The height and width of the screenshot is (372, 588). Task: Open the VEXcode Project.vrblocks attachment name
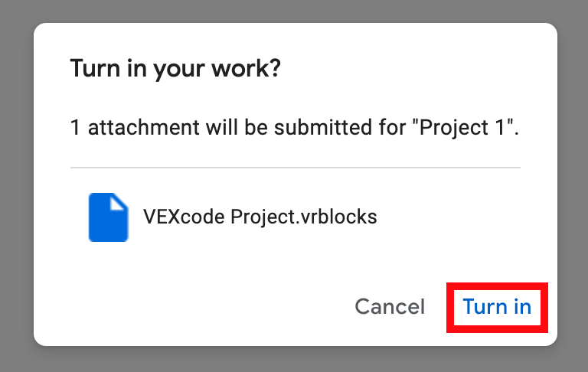260,217
